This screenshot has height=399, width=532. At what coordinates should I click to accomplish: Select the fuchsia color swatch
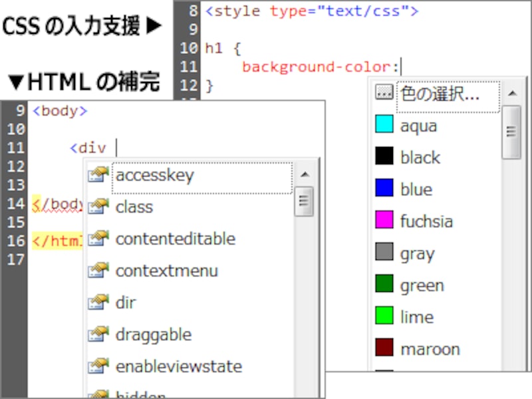384,219
